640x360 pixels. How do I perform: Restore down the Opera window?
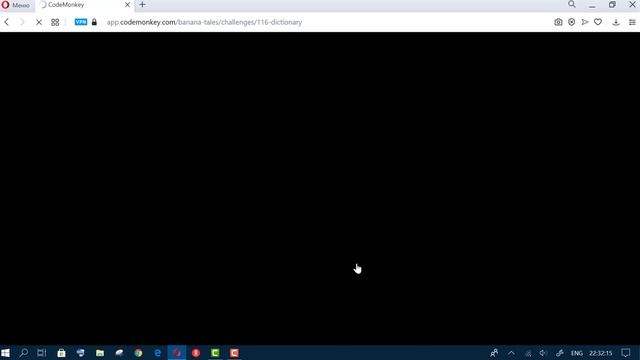(612, 5)
